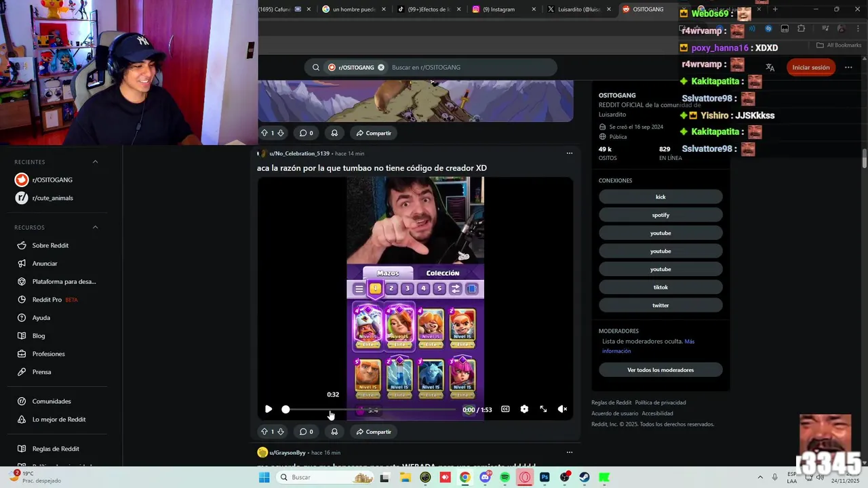
Task: Open Sobre Reddit in the sidebar
Action: (50, 245)
